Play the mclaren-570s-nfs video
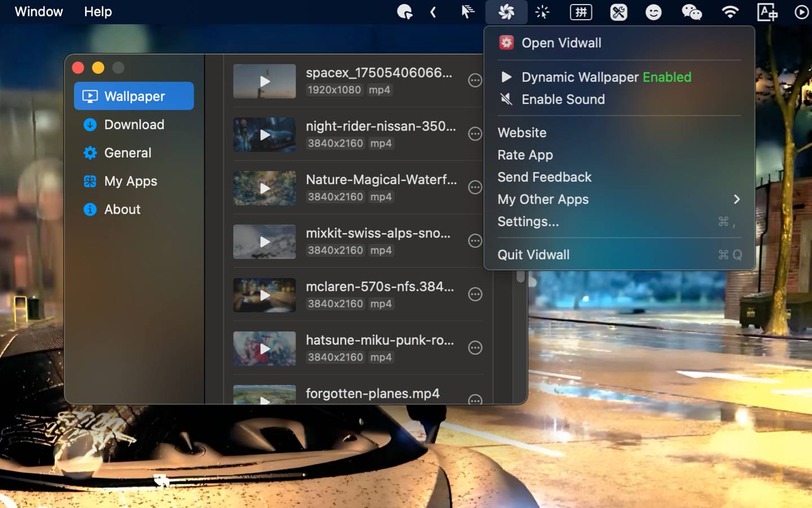The height and width of the screenshot is (508, 812). [264, 295]
